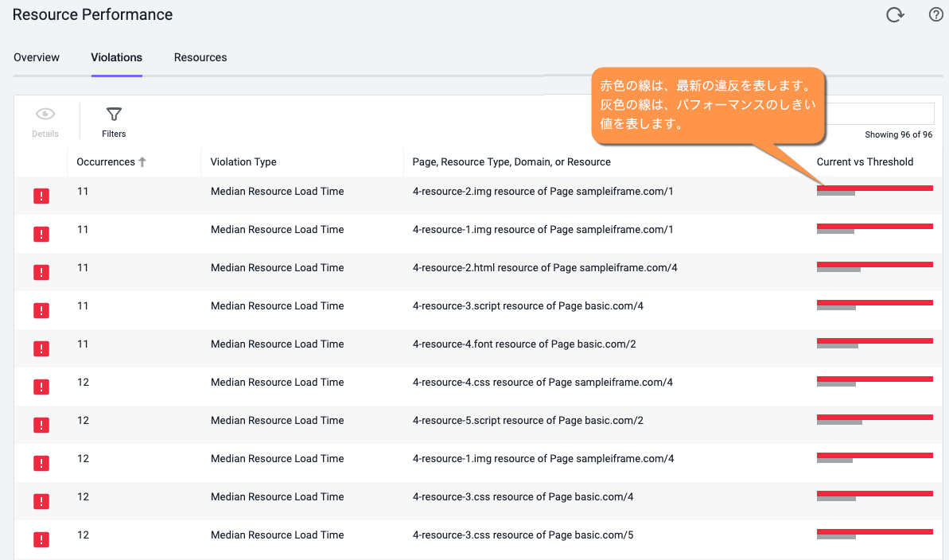Click occurrences value 12 in 4-resource-5.script row
The width and height of the screenshot is (949, 560).
pyautogui.click(x=83, y=420)
